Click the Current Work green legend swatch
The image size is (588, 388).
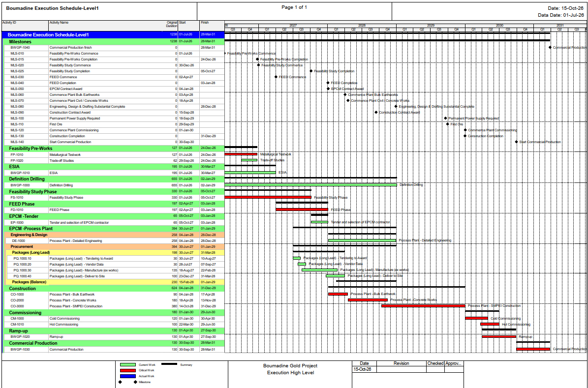click(x=127, y=364)
